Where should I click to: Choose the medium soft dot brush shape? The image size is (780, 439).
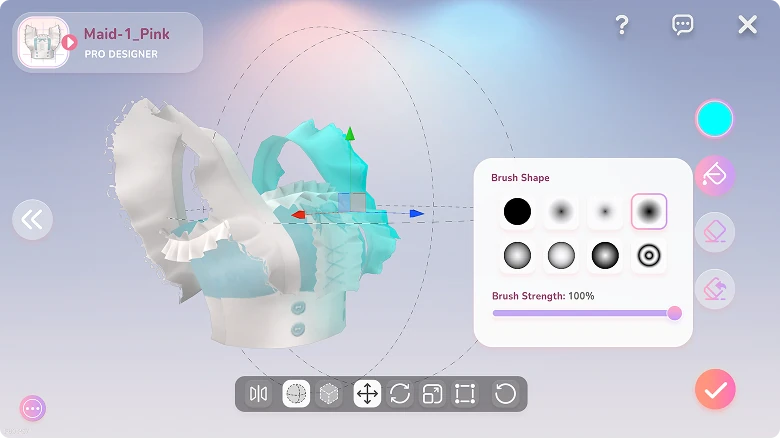[x=561, y=211]
